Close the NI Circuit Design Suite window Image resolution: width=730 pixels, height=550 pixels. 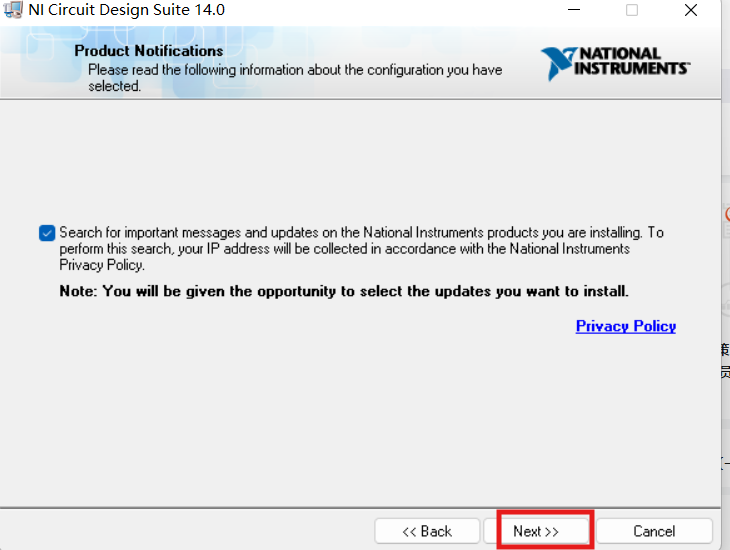tap(691, 10)
